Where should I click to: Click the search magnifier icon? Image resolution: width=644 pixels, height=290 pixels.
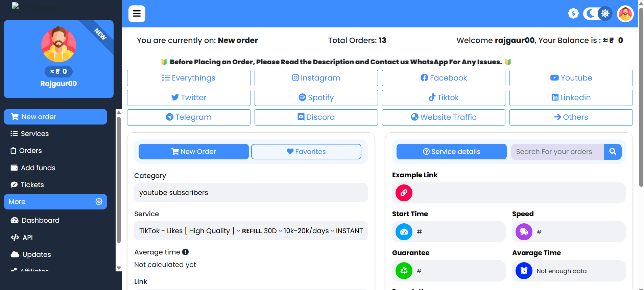[x=613, y=152]
